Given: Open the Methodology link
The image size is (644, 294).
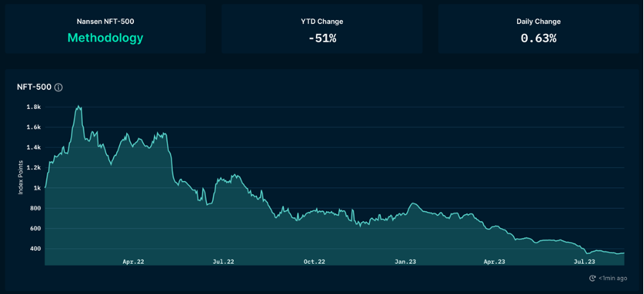Looking at the screenshot, I should (105, 38).
